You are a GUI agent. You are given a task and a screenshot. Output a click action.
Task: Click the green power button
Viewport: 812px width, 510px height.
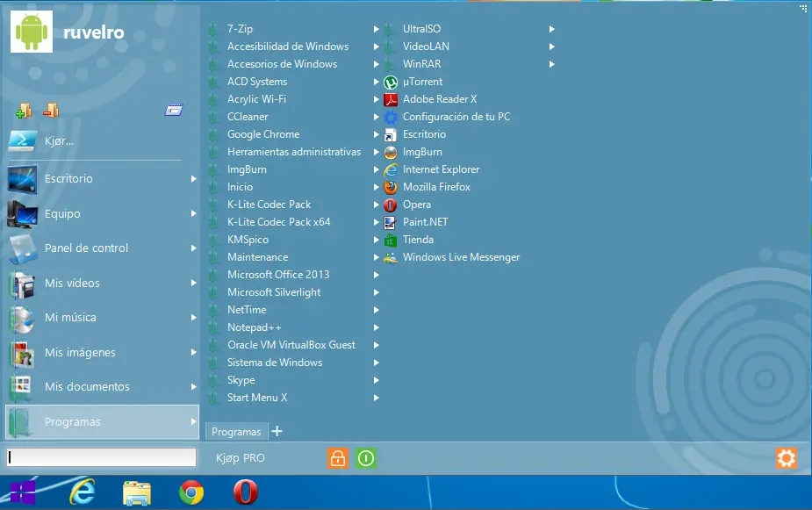tap(365, 458)
